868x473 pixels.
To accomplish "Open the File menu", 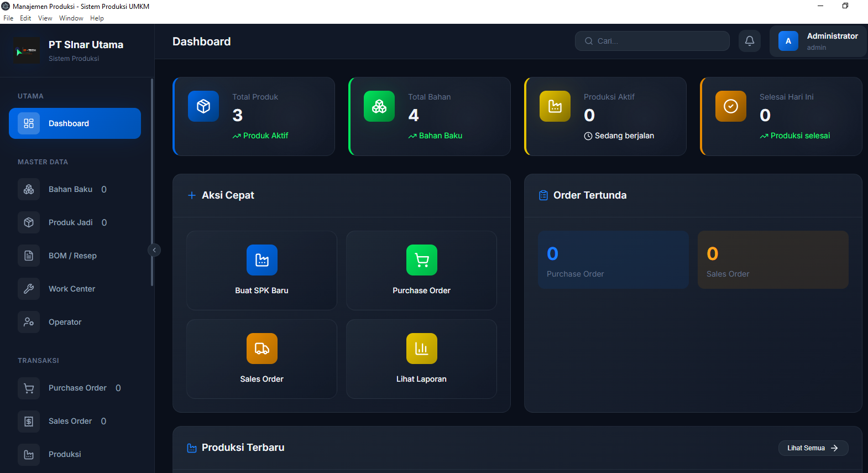I will 8,18.
